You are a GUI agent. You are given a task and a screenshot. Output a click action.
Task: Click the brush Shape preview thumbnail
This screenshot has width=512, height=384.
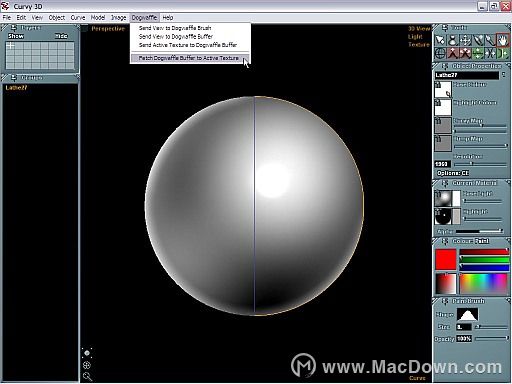tap(467, 315)
